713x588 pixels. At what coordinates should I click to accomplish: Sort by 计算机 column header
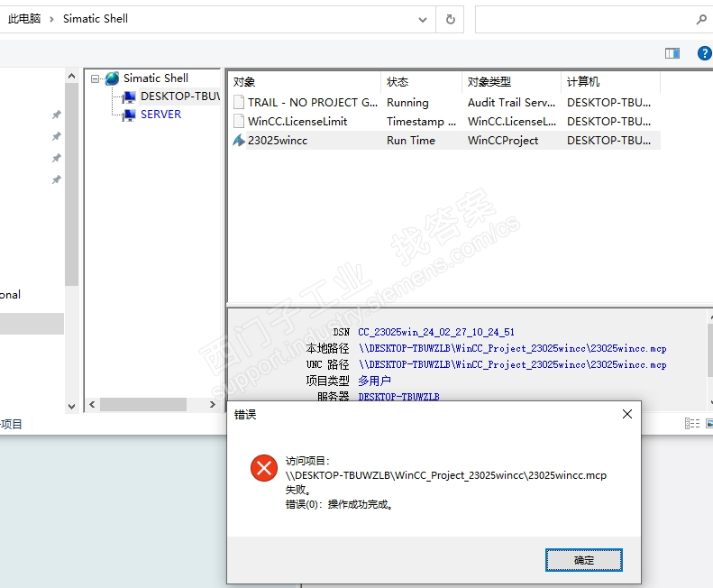pyautogui.click(x=610, y=82)
